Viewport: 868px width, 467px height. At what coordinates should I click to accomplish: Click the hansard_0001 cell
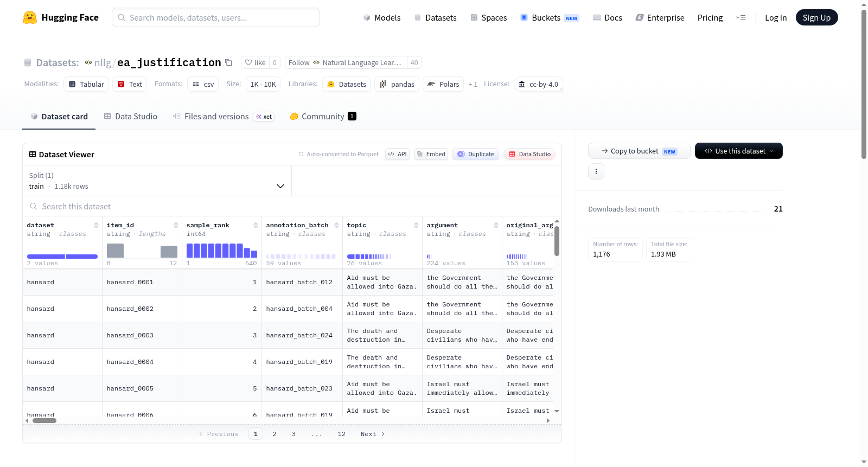pyautogui.click(x=142, y=282)
